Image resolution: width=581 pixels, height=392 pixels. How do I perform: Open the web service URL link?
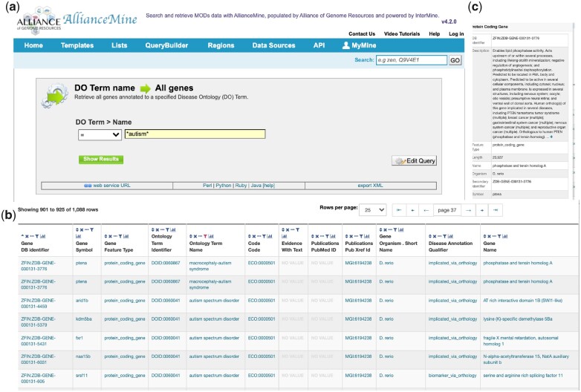[107, 186]
